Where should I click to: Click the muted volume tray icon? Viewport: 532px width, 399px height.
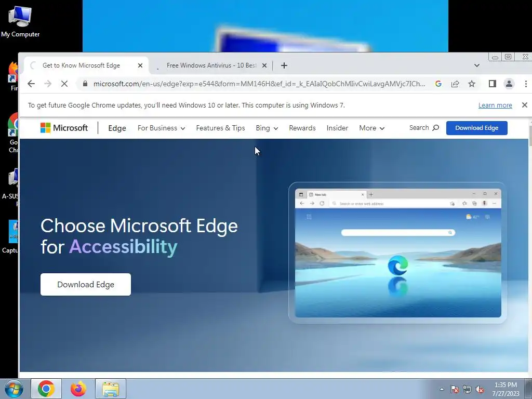tap(480, 389)
